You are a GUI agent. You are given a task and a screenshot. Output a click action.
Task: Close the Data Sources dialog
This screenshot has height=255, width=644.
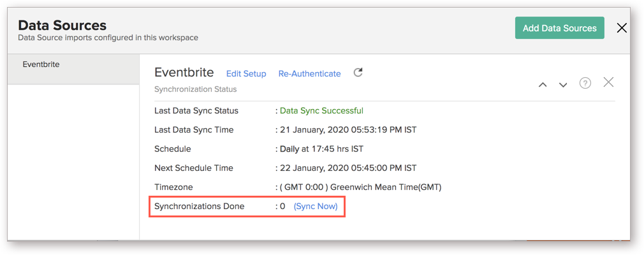(622, 28)
